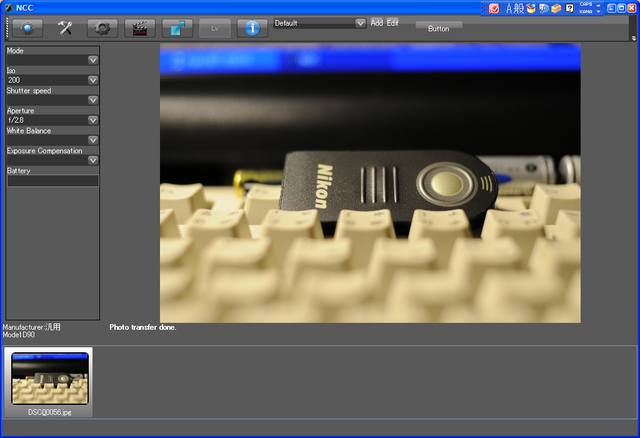Click the 'Iso' label

coord(11,71)
